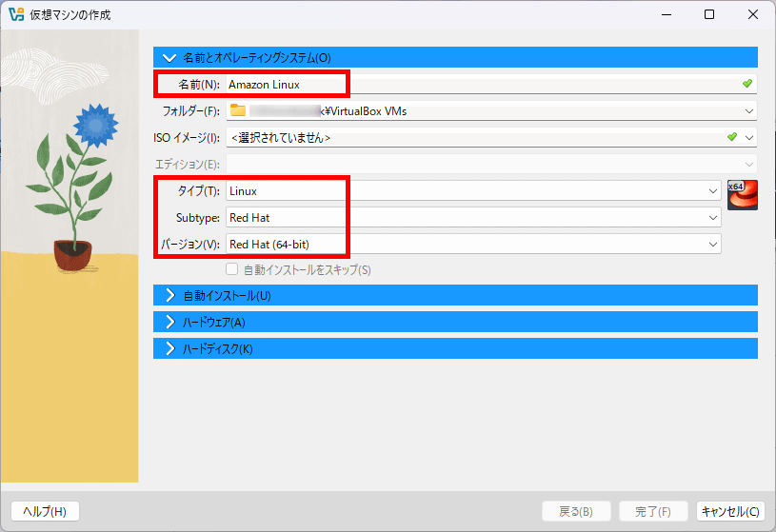Click the yellow folder icon in Folder field
Viewport: 776px width, 532px height.
238,110
